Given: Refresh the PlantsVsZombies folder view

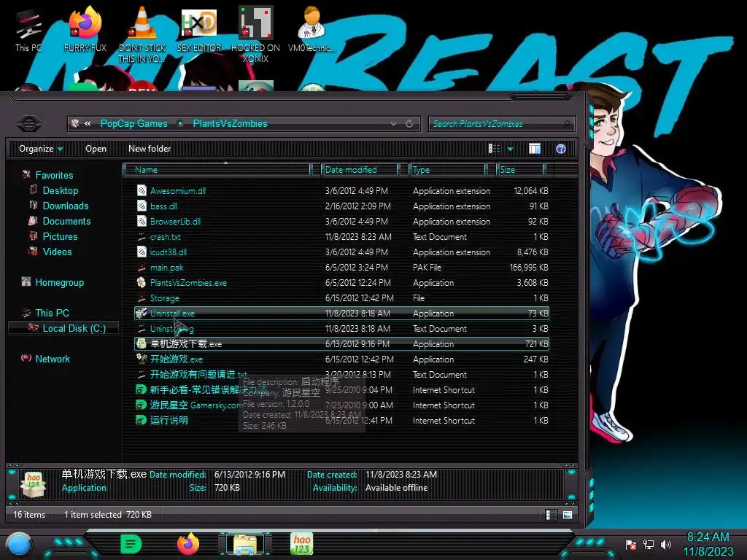Looking at the screenshot, I should tap(409, 124).
